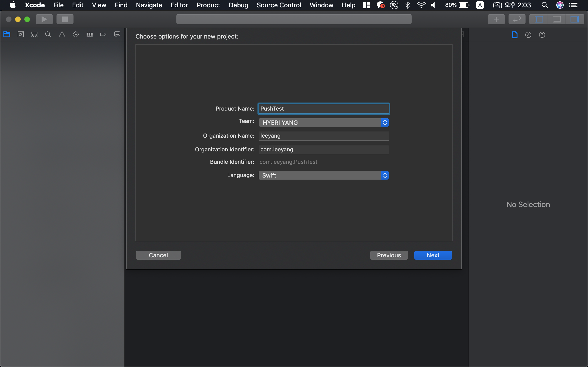Open the Symbol navigator icon
This screenshot has width=588, height=367.
[34, 34]
